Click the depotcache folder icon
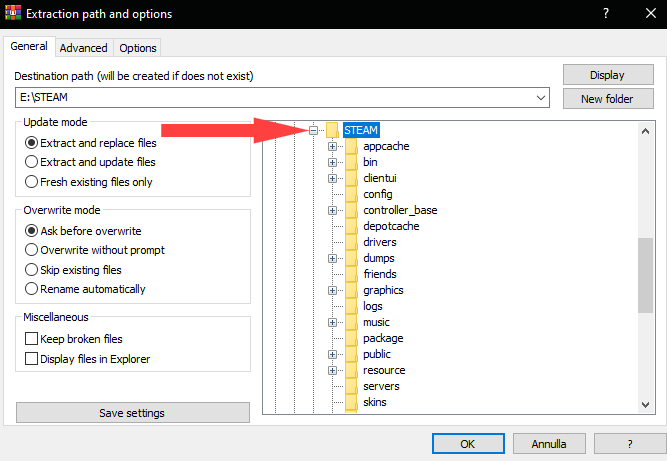The image size is (667, 461). (351, 226)
